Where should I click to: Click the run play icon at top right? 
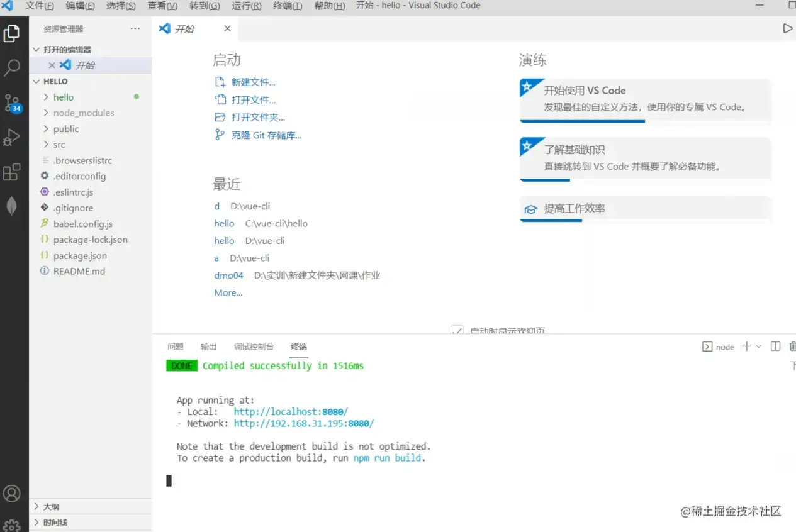click(787, 28)
